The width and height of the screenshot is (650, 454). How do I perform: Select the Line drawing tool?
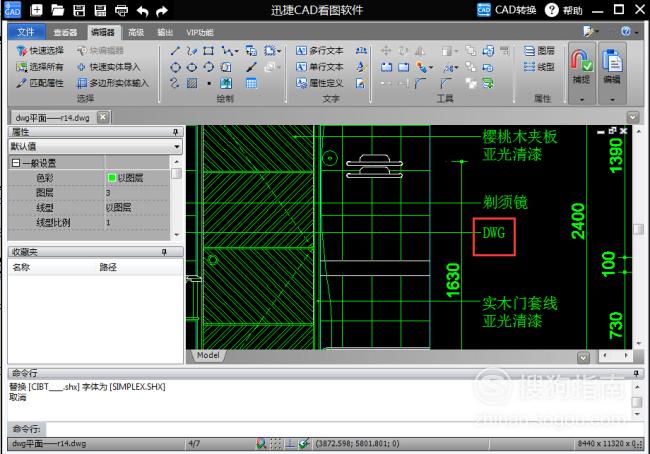point(175,51)
